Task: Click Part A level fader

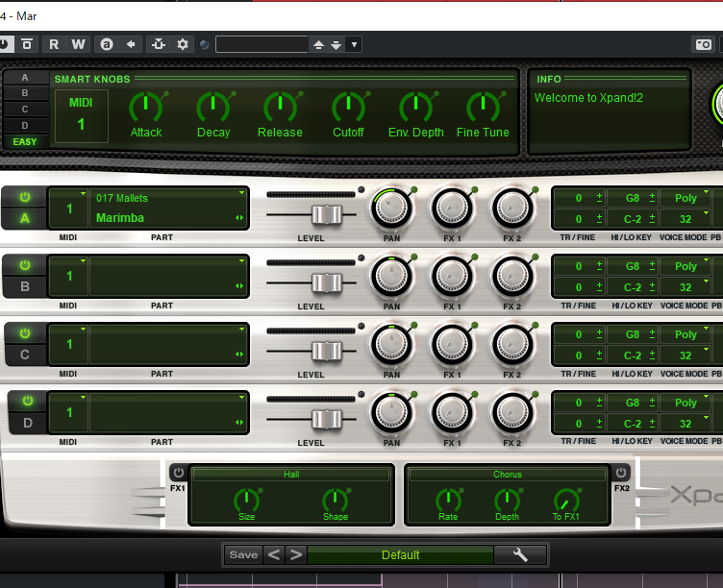Action: 327,215
